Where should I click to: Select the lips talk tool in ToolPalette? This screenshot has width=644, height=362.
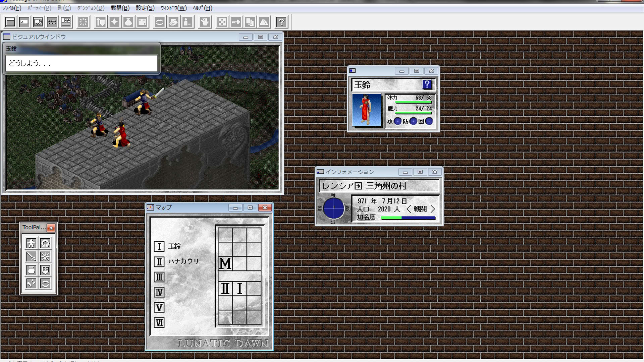(45, 284)
